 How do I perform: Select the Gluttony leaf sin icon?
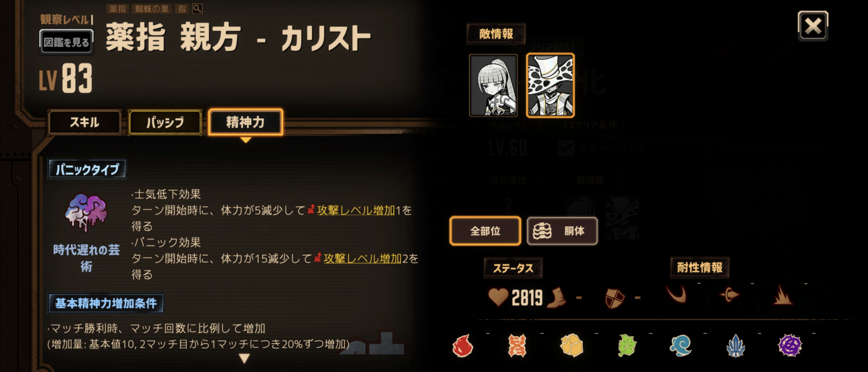[x=626, y=346]
